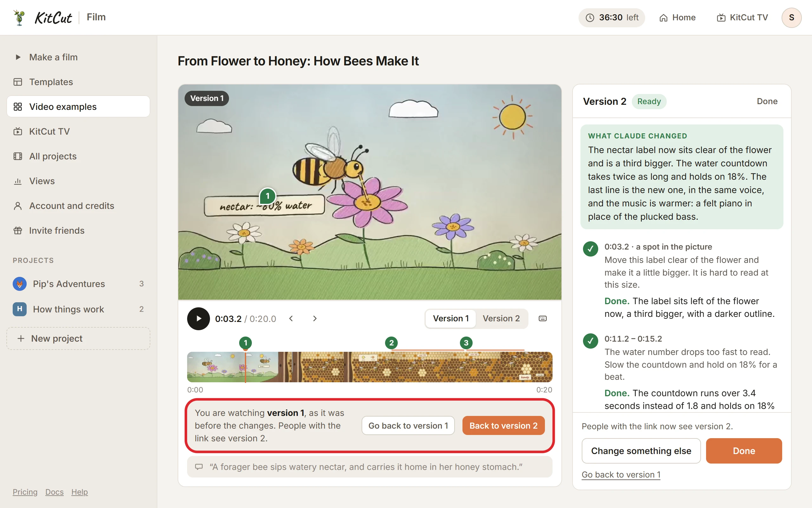Go to All projects
Image resolution: width=812 pixels, height=508 pixels.
(x=78, y=156)
